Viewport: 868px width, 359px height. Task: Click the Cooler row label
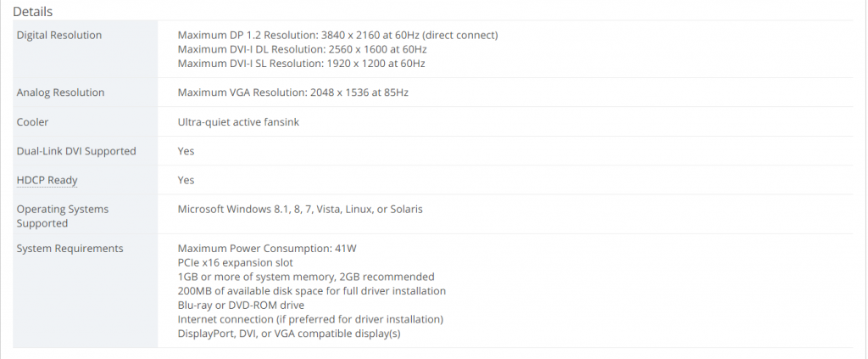tap(33, 122)
